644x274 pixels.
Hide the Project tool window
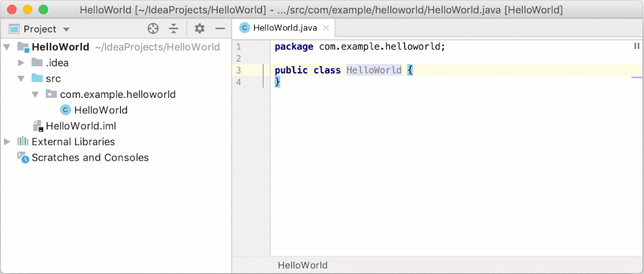click(221, 29)
